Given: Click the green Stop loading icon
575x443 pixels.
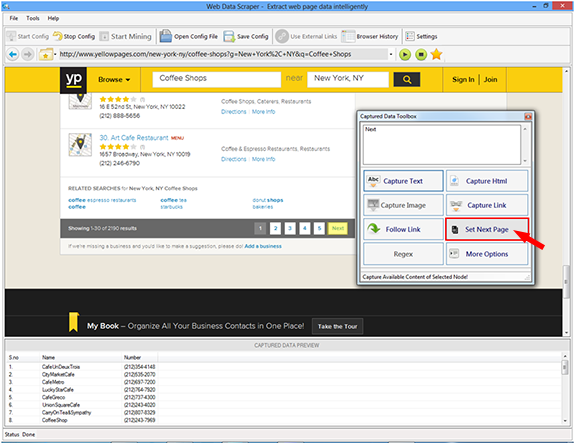Looking at the screenshot, I should coord(421,55).
